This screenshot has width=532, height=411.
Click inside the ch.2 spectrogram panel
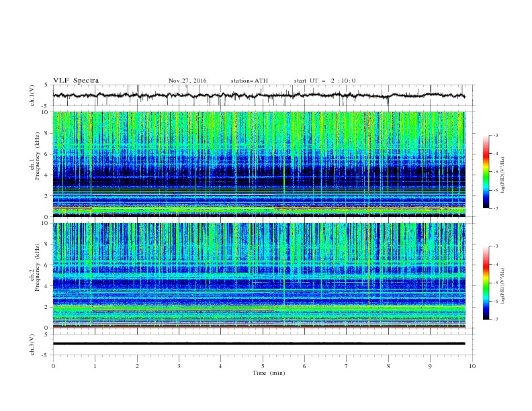259,275
